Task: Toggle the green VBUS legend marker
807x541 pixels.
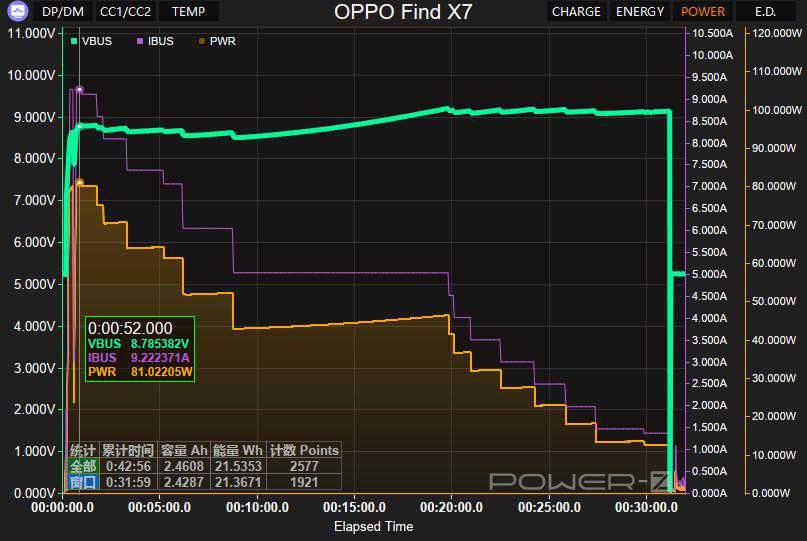Action: (75, 41)
